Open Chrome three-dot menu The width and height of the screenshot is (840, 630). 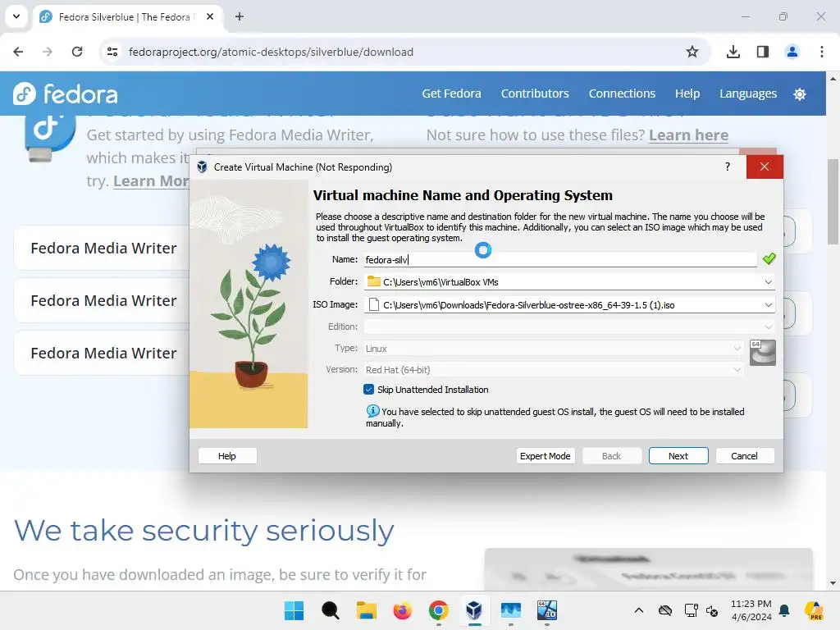(822, 52)
